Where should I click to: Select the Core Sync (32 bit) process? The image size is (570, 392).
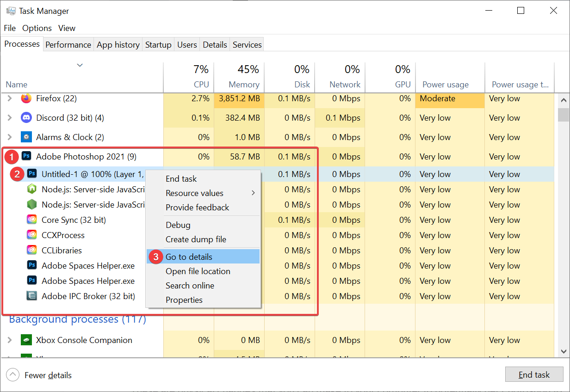pyautogui.click(x=278, y=220)
